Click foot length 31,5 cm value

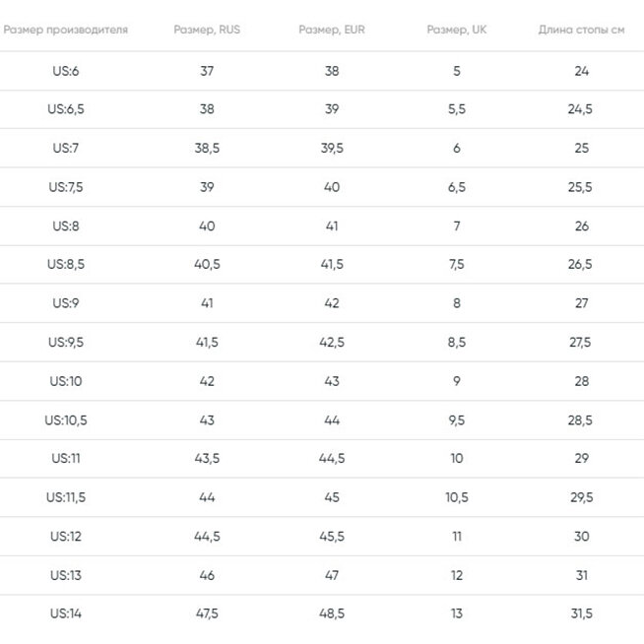[581, 614]
